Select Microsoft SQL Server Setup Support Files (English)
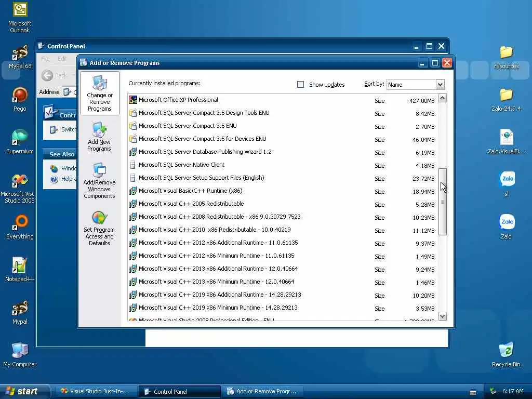This screenshot has width=532, height=399. tap(283, 178)
